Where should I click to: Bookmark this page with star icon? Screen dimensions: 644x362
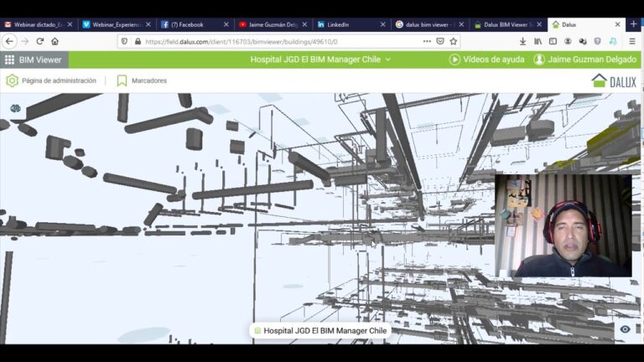pos(453,41)
